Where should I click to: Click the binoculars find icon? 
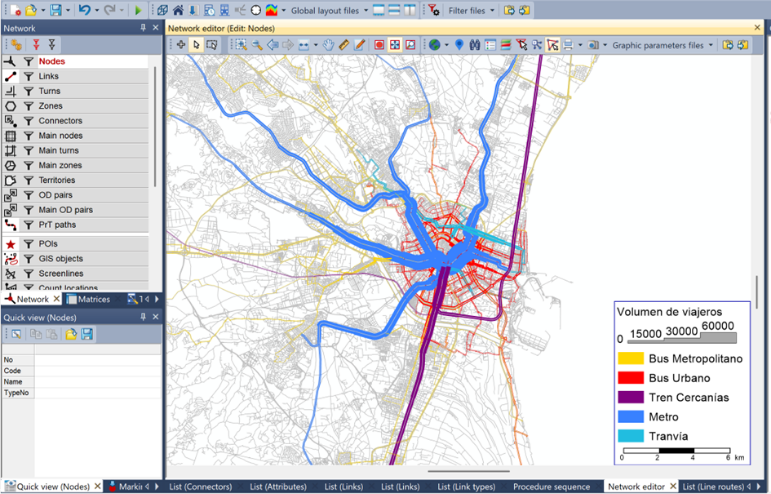coord(475,45)
